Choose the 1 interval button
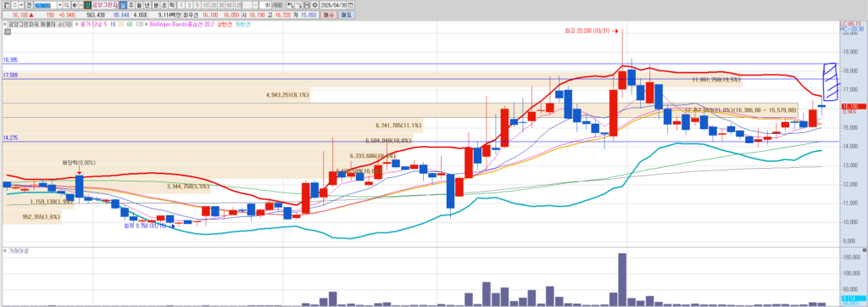This screenshot has width=868, height=307. (x=181, y=5)
